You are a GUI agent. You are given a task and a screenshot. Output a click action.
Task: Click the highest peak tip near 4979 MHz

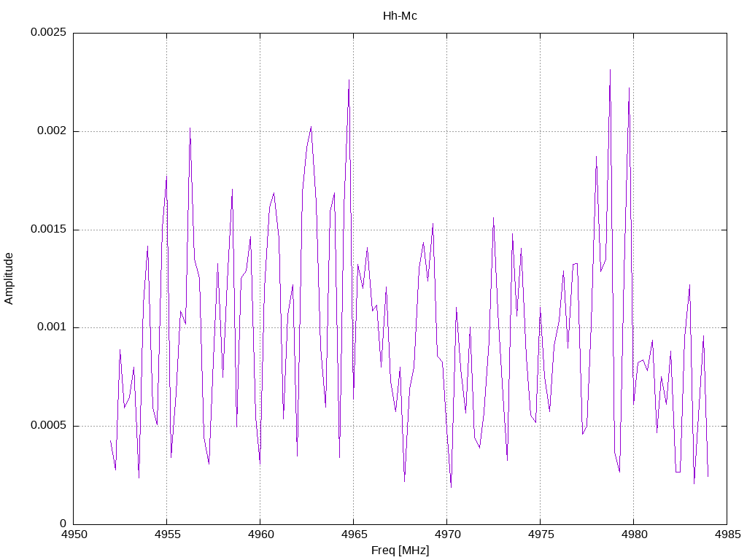click(611, 71)
